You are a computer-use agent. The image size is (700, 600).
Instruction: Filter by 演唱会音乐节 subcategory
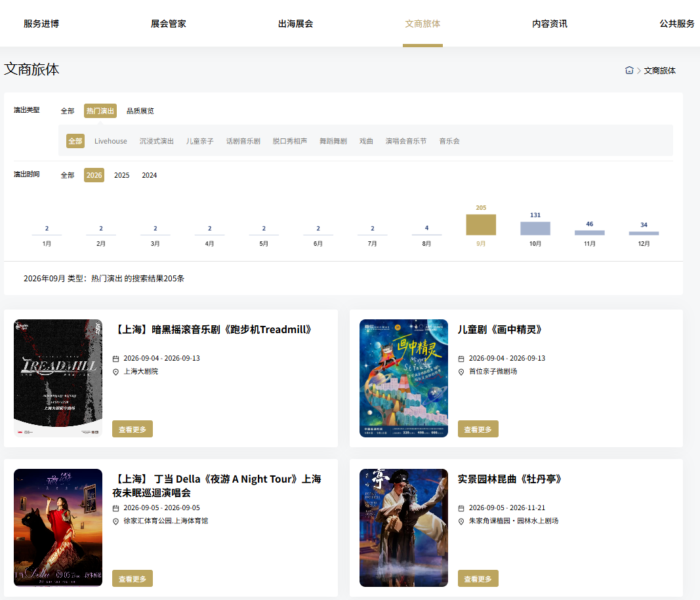(406, 141)
